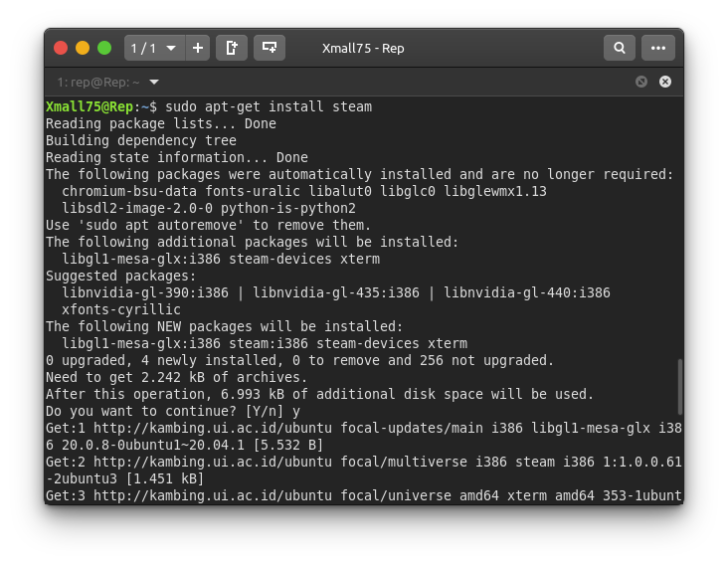The width and height of the screenshot is (728, 565).
Task: Click the green maximize window button
Action: pyautogui.click(x=104, y=48)
